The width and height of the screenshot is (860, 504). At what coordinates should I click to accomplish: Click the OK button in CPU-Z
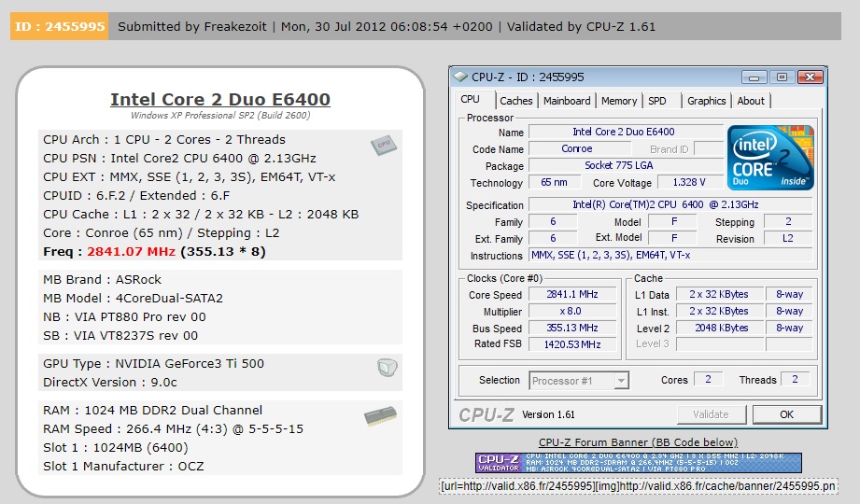[x=786, y=414]
